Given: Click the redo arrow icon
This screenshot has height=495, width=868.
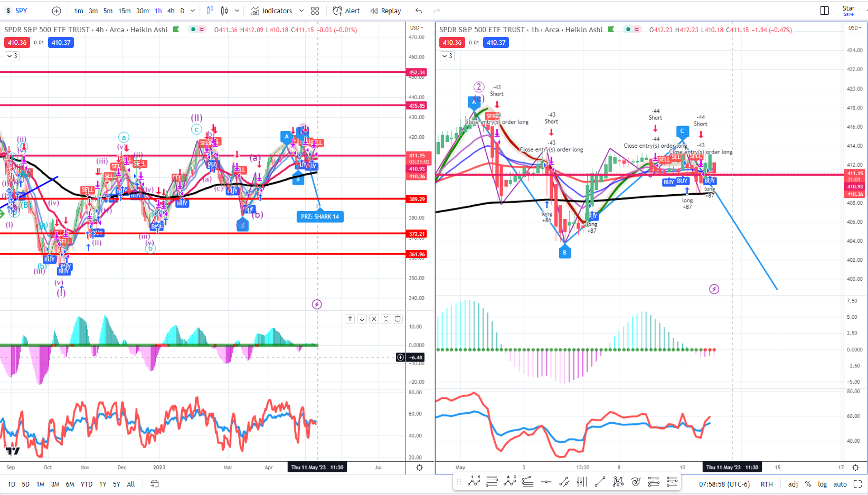Looking at the screenshot, I should point(437,11).
